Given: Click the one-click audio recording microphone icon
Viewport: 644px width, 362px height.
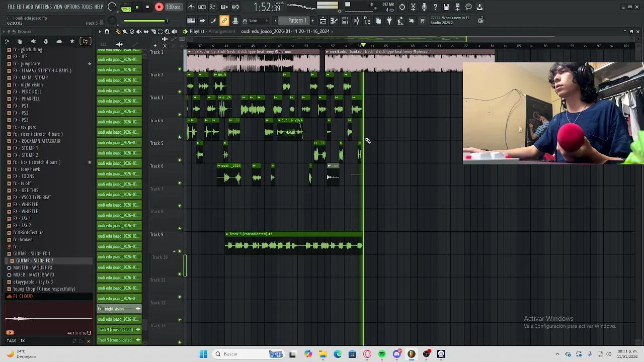Looking at the screenshot, I should (x=424, y=7).
